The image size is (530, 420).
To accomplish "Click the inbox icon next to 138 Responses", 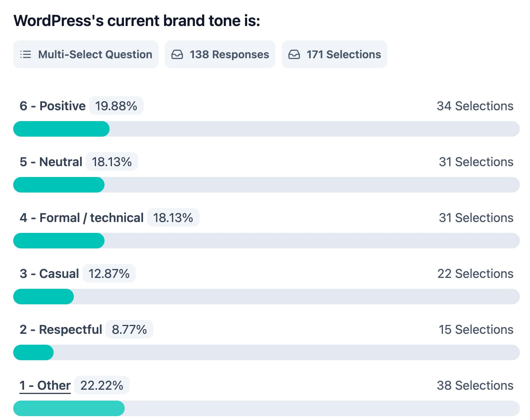I will click(177, 54).
